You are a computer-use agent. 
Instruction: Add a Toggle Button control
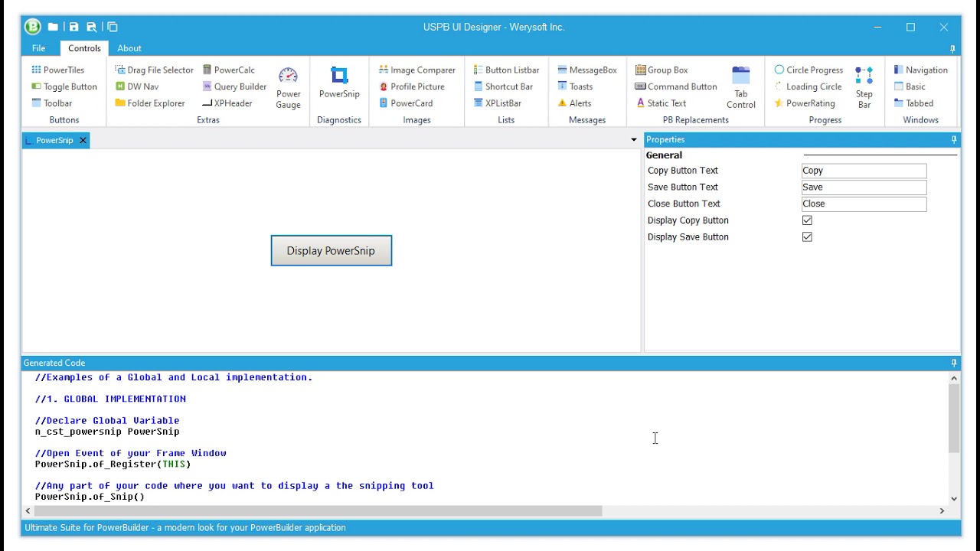pyautogui.click(x=64, y=86)
